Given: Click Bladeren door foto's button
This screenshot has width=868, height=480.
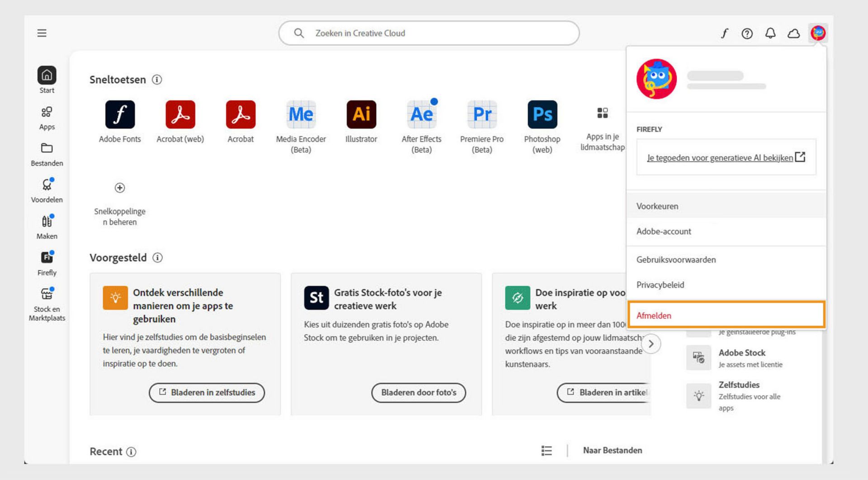Looking at the screenshot, I should click(419, 393).
